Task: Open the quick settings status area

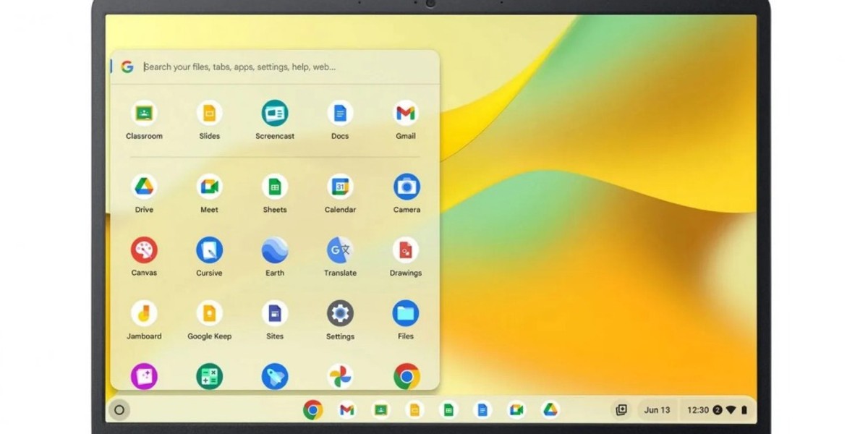Action: (x=716, y=409)
